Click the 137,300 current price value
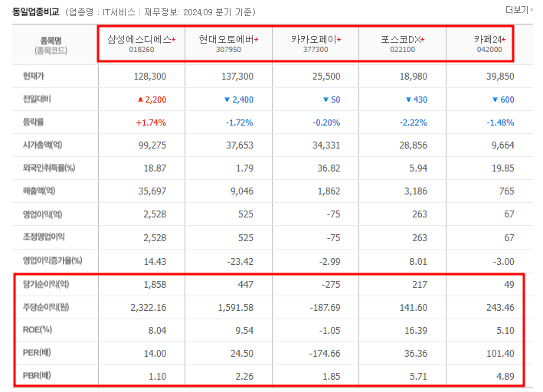 (x=237, y=77)
